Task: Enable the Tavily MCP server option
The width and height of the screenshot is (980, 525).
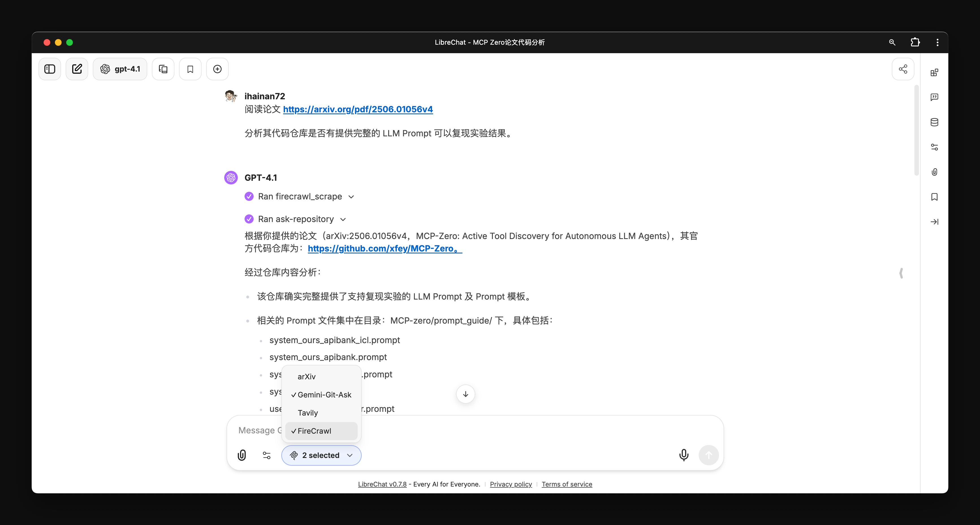Action: [x=321, y=413]
